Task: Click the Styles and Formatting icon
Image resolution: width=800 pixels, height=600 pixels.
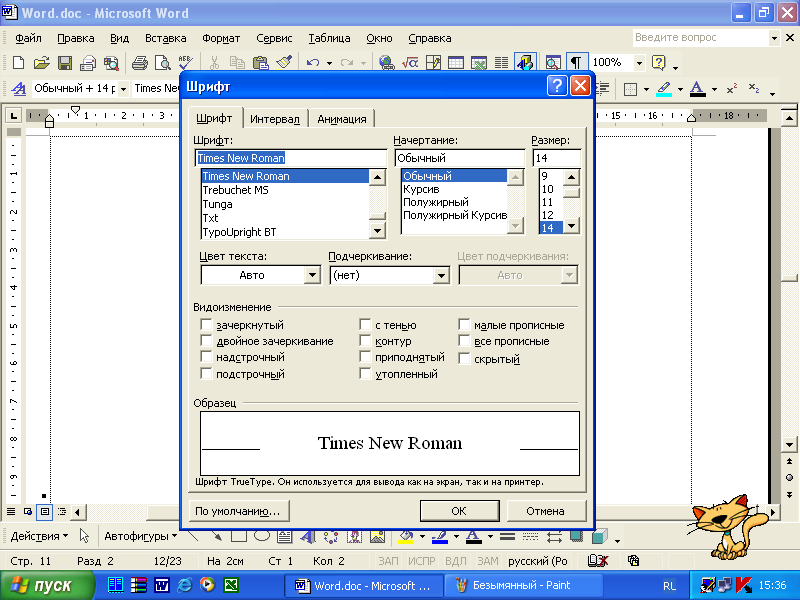Action: point(19,89)
